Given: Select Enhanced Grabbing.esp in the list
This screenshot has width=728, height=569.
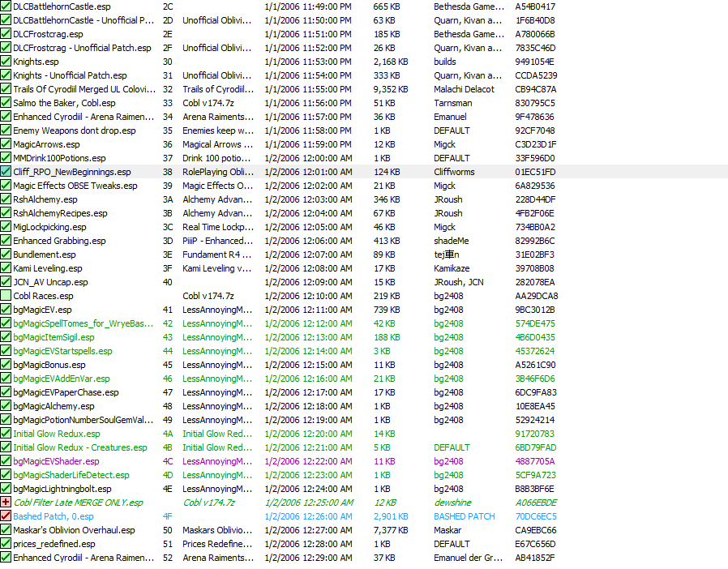Looking at the screenshot, I should point(59,241).
